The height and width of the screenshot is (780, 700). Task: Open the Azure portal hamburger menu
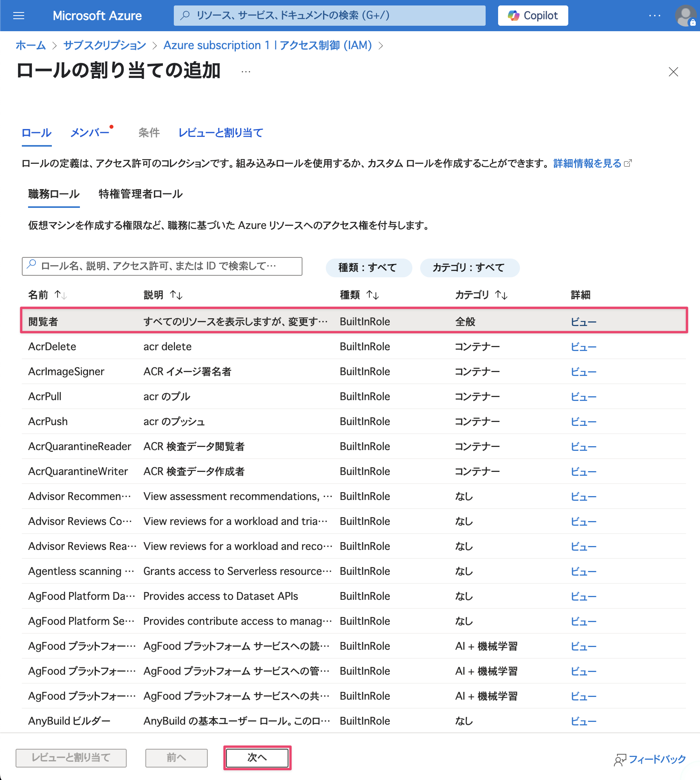(x=18, y=15)
